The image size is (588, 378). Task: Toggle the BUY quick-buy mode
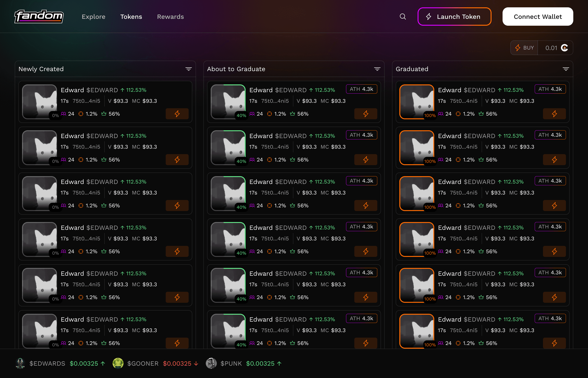524,48
